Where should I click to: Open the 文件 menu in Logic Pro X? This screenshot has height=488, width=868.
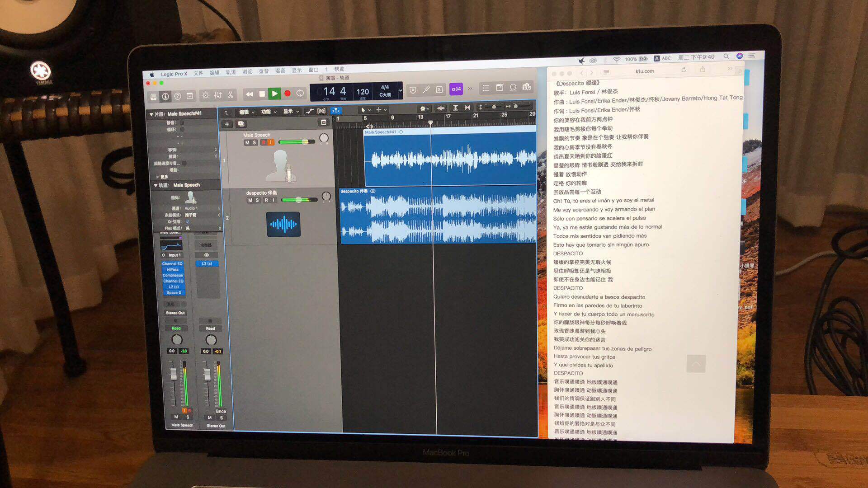tap(198, 73)
